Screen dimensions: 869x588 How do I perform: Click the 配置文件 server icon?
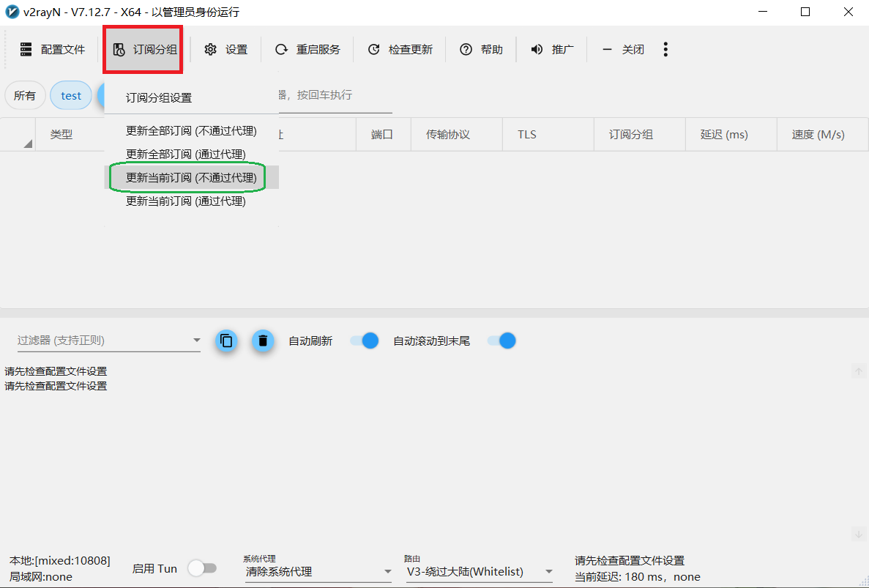26,50
